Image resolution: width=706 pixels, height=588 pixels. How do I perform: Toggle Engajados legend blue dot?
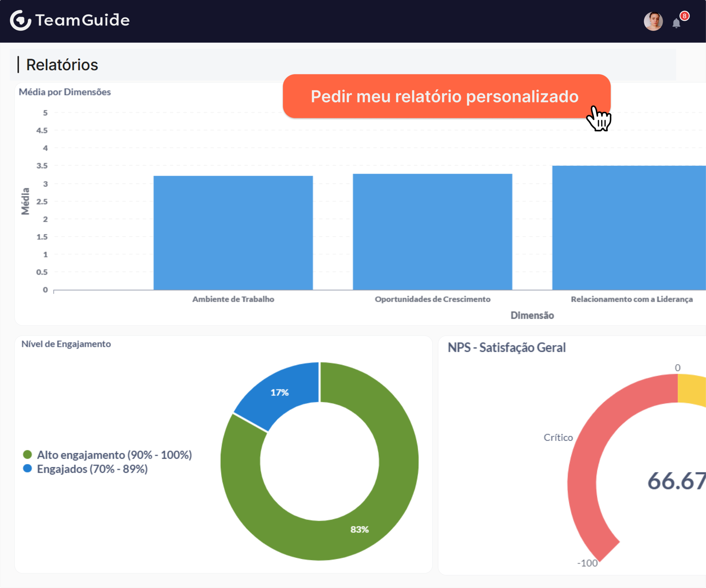27,468
